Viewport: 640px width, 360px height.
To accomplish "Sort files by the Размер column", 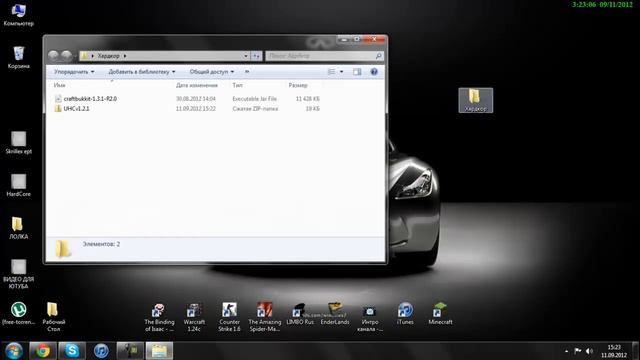I will tap(298, 85).
